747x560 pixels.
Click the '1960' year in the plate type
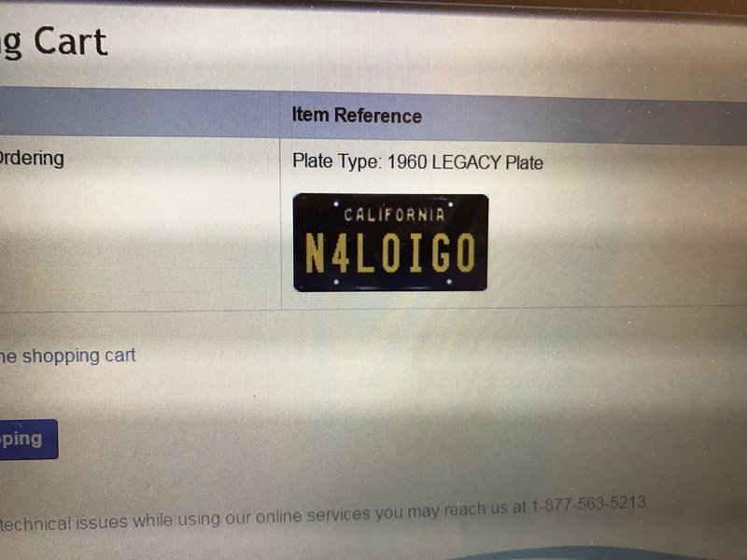click(x=407, y=161)
